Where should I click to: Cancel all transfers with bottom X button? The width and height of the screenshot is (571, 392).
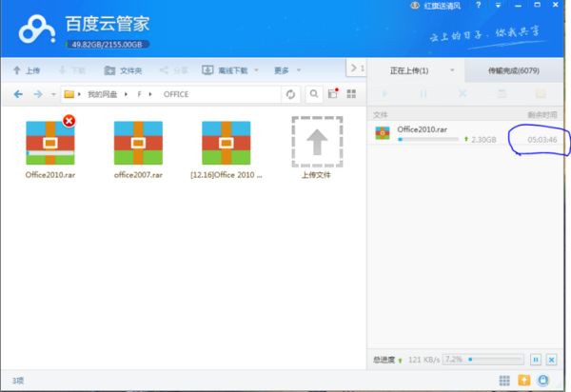551,360
